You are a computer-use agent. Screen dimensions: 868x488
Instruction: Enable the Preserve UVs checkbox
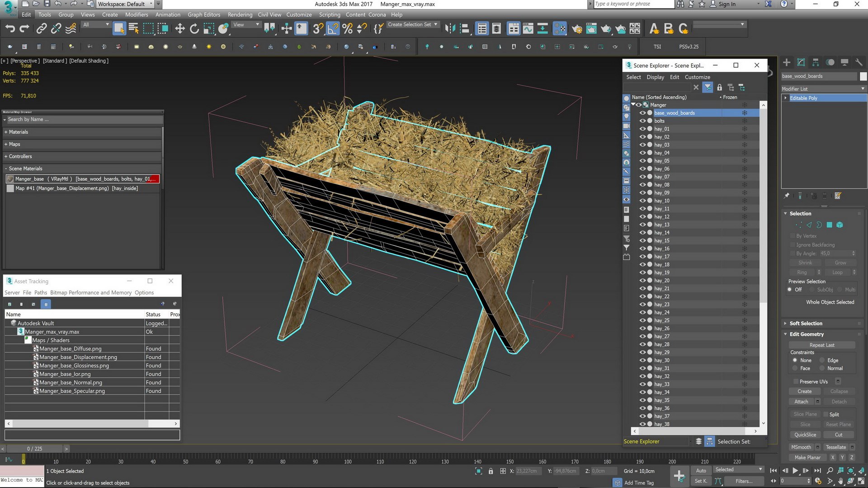(796, 381)
